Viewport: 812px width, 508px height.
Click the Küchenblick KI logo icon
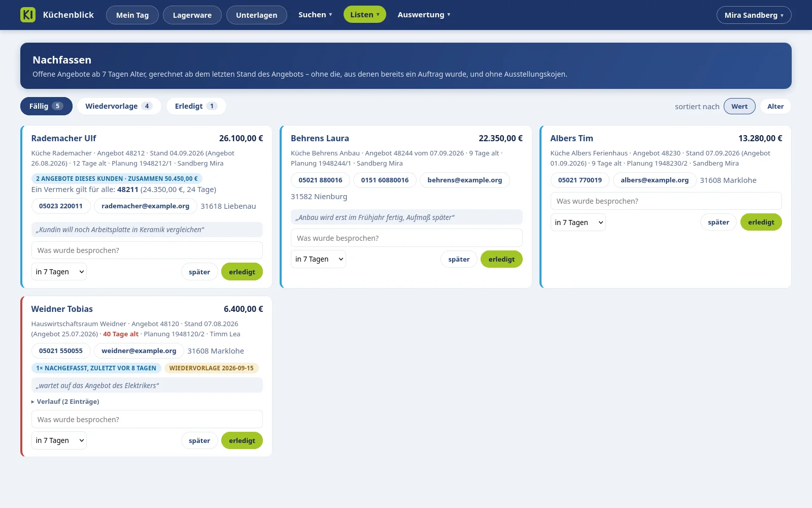click(28, 15)
